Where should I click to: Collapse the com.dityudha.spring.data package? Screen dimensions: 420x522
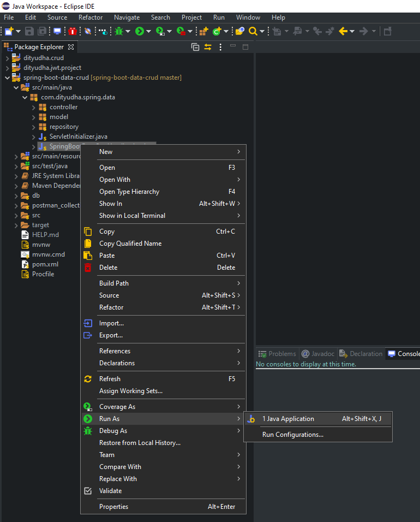point(25,97)
